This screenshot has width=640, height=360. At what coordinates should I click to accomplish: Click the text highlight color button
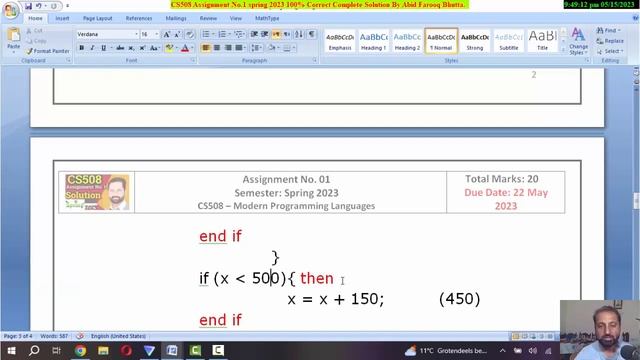(x=169, y=48)
